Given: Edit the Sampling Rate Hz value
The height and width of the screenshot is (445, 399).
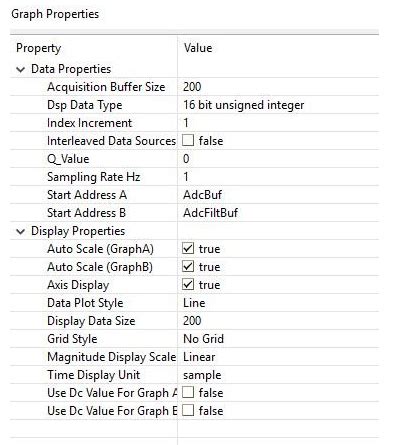Looking at the screenshot, I should click(278, 177).
